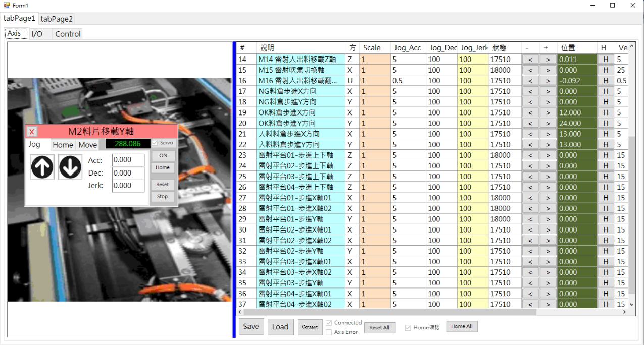This screenshot has height=345, width=644.
Task: Open the Control tab
Action: pos(68,34)
